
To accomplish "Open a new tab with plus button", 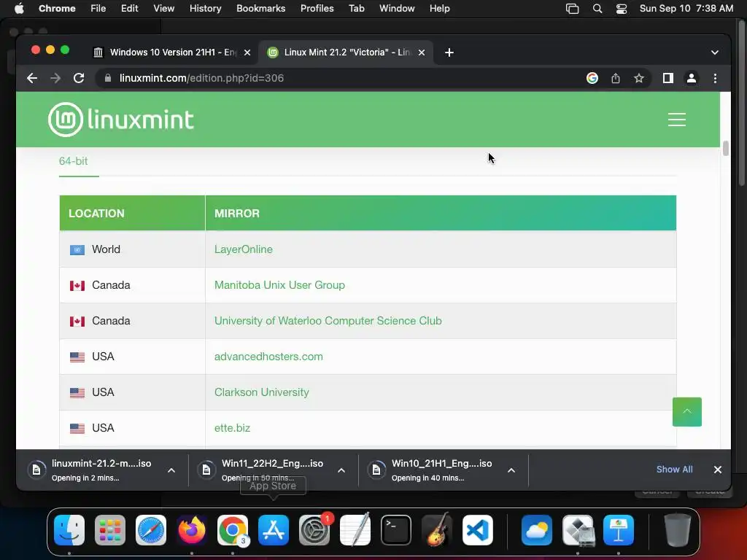I will click(449, 52).
